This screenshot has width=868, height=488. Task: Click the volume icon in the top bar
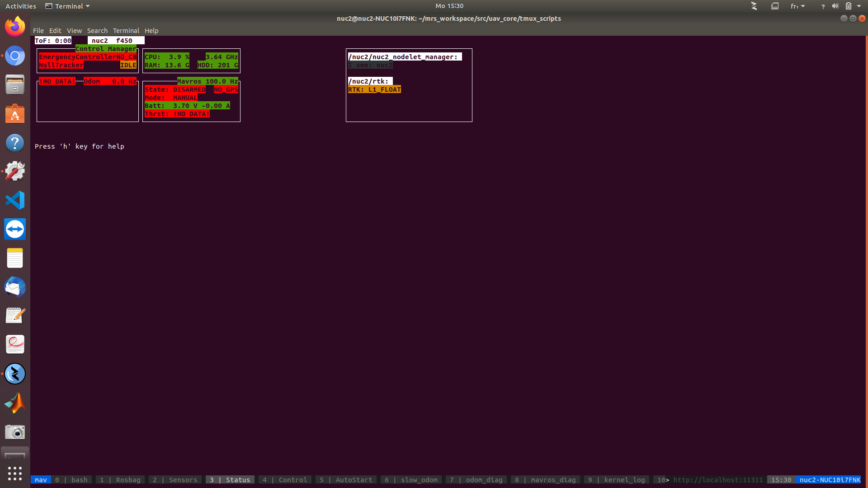coord(834,6)
